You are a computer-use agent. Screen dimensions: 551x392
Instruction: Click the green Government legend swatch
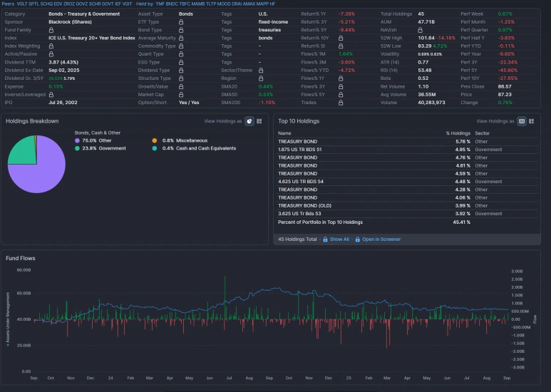pyautogui.click(x=77, y=148)
